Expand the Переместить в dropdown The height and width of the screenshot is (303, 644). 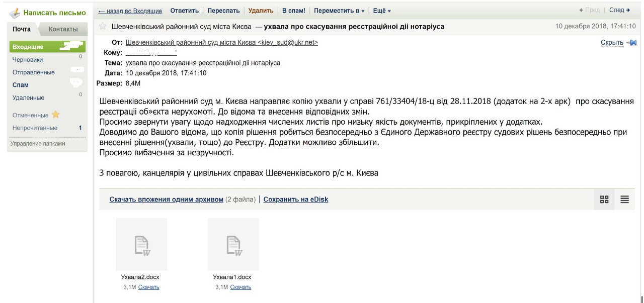point(340,11)
